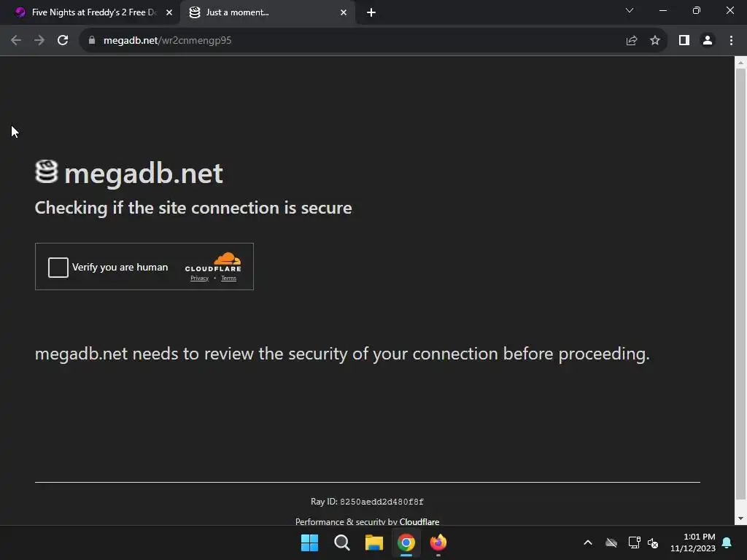Image resolution: width=747 pixels, height=560 pixels.
Task: Click the scrollbar up arrow
Action: [740, 63]
